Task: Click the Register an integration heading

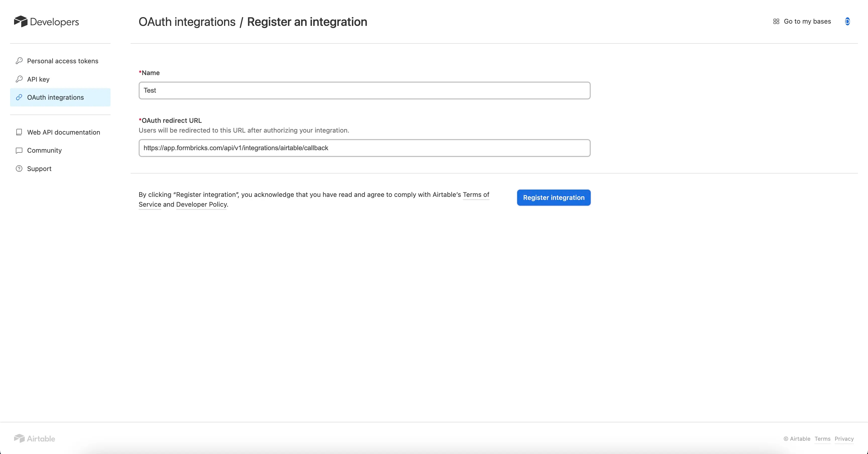Action: (x=307, y=22)
